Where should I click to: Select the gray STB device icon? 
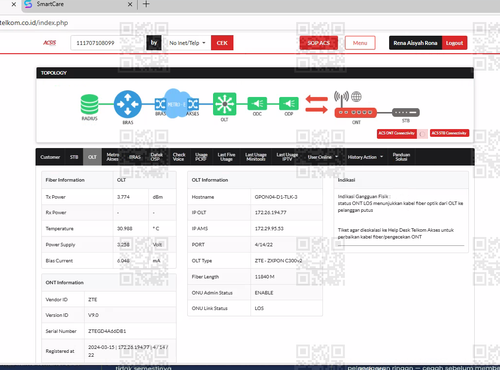(x=406, y=112)
